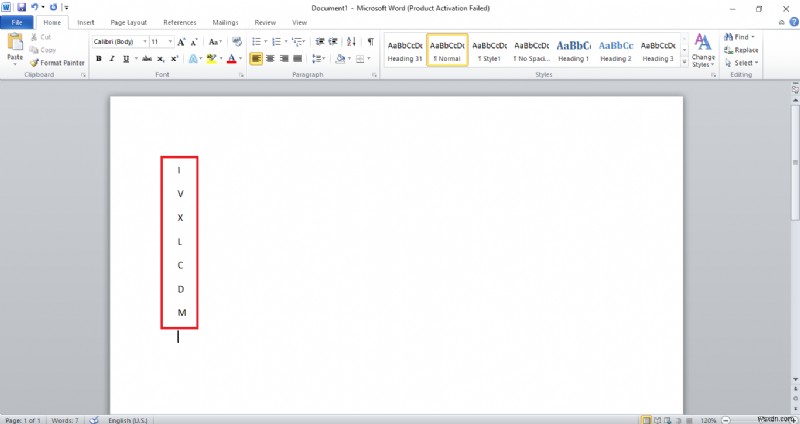Switch to the Review tab

(x=265, y=22)
